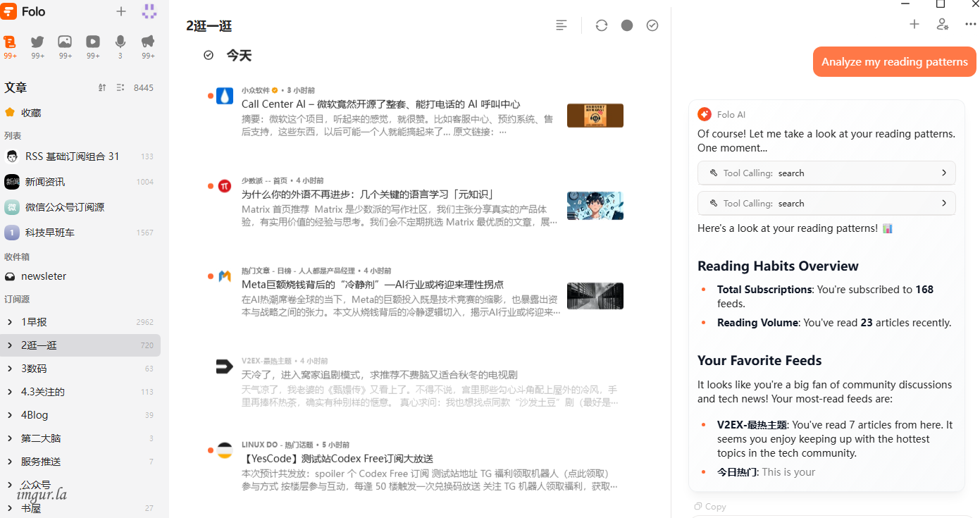Toggle unread-only filter circle in header
The image size is (980, 518).
[x=627, y=25]
